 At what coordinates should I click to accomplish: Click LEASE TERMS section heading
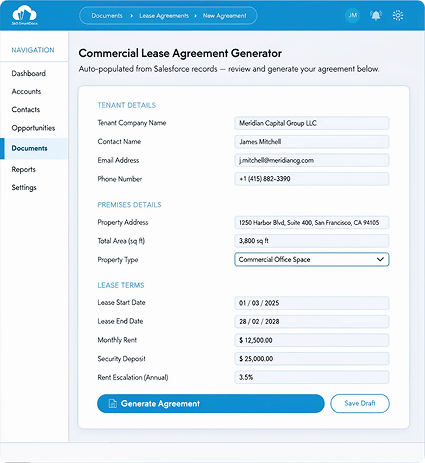click(x=121, y=285)
